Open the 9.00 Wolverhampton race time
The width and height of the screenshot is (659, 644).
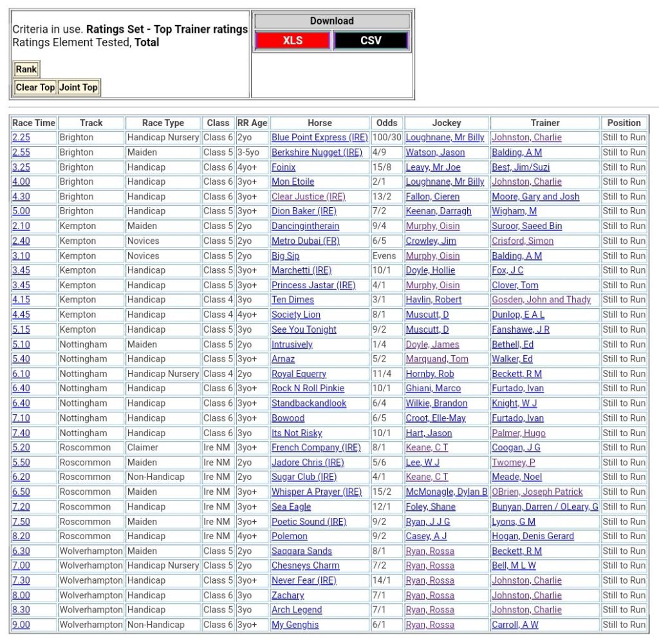(x=21, y=625)
